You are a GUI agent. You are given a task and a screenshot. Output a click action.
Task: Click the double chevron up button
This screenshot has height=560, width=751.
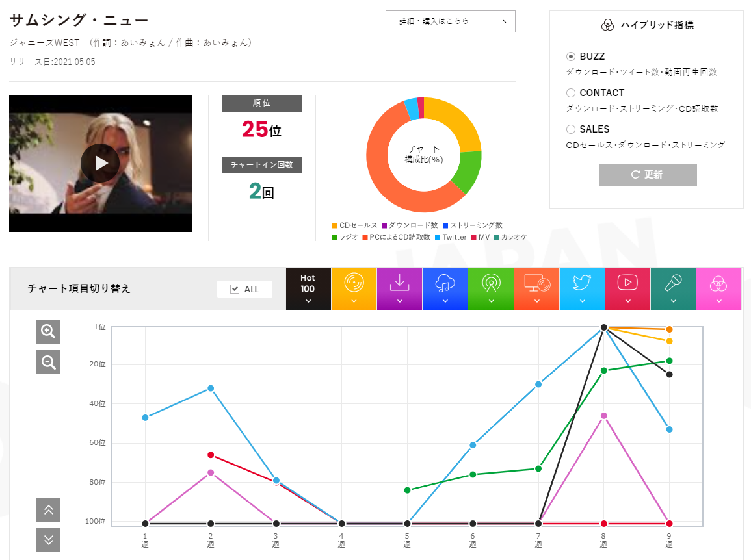pyautogui.click(x=48, y=510)
